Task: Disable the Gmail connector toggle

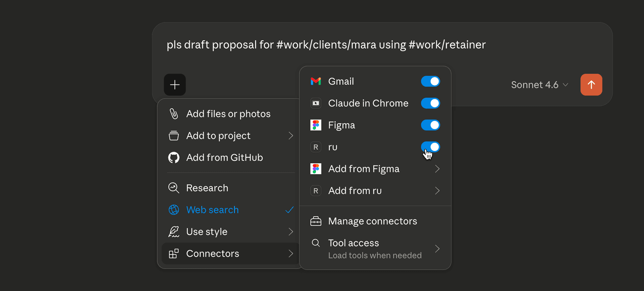Action: click(x=430, y=81)
